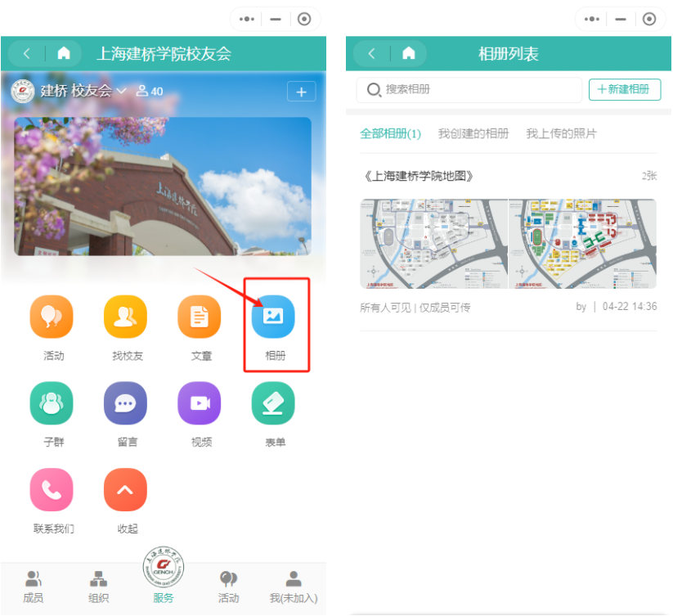Collapse the grid with 收起 icon
The width and height of the screenshot is (673, 616).
coord(125,489)
